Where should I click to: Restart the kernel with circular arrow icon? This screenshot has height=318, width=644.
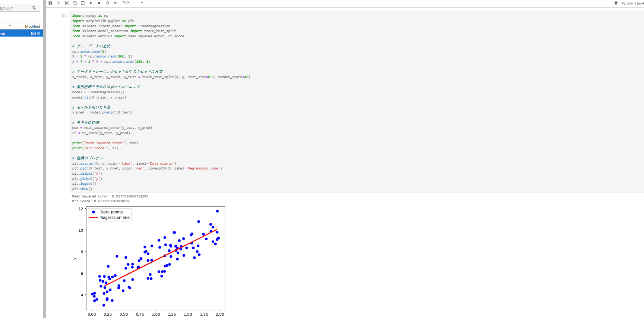pyautogui.click(x=107, y=3)
